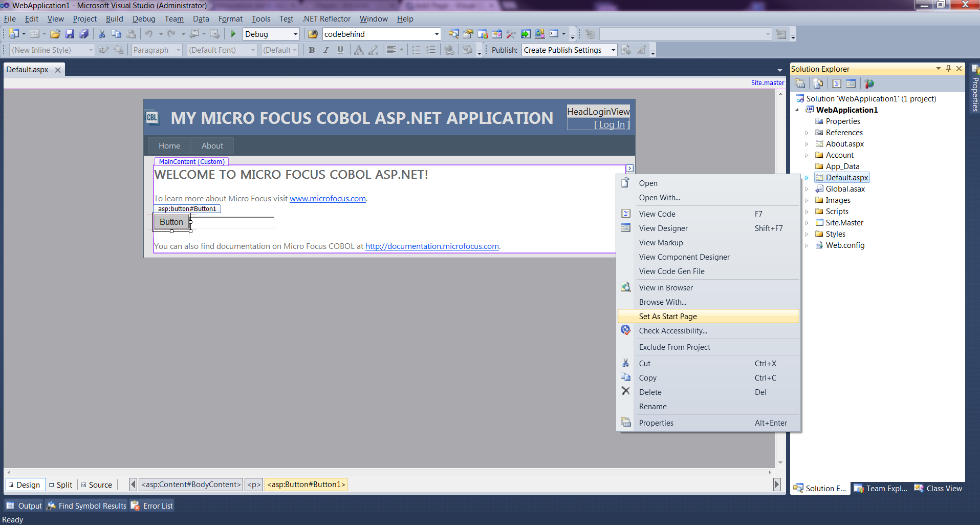Switch to the Class View tab

coord(938,489)
